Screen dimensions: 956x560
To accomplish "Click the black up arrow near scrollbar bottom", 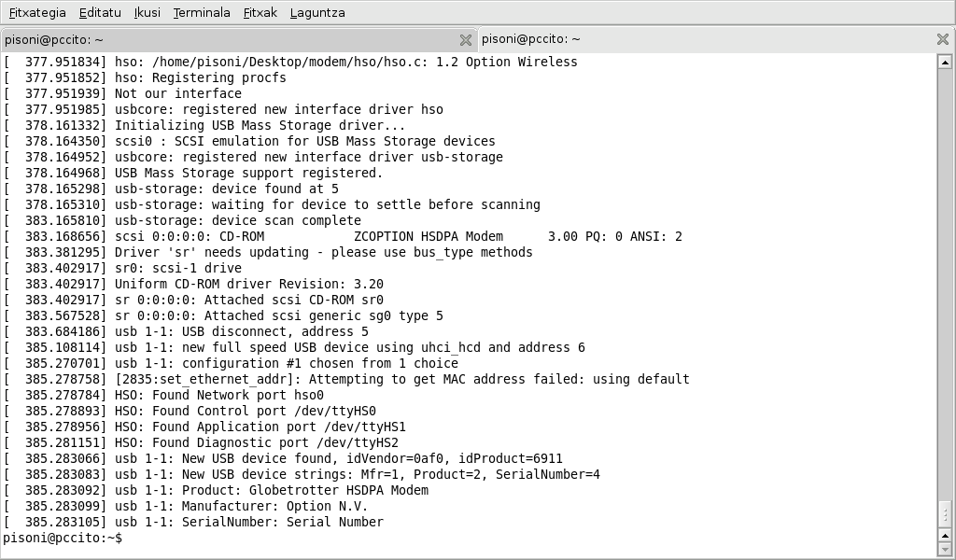I will (x=945, y=536).
